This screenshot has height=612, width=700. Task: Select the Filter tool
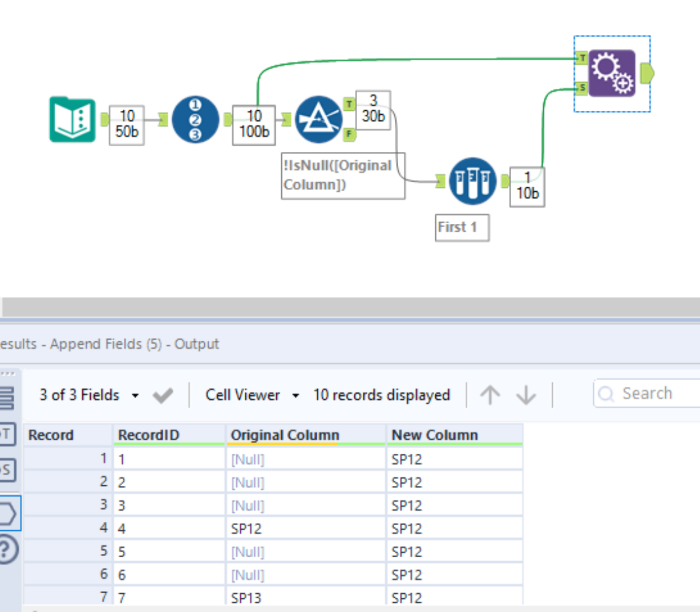point(318,118)
